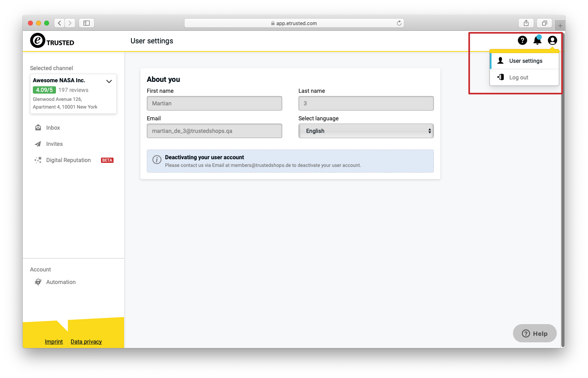Toggle the Safari sidebar button
588x378 pixels.
(x=86, y=23)
